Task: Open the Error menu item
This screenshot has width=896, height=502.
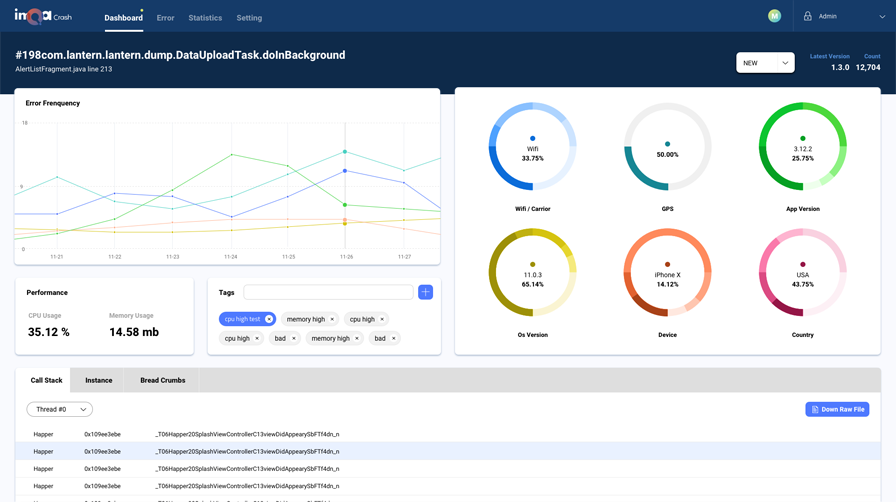Action: point(165,18)
